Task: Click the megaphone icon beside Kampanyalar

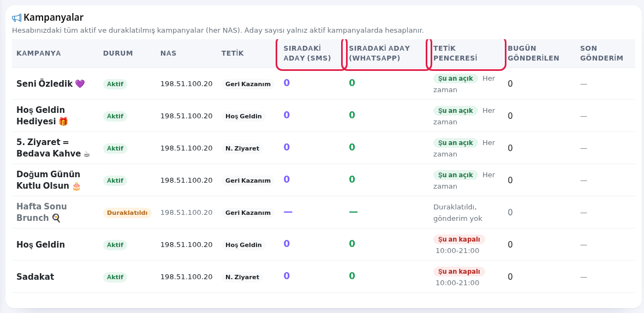Action: (x=16, y=17)
